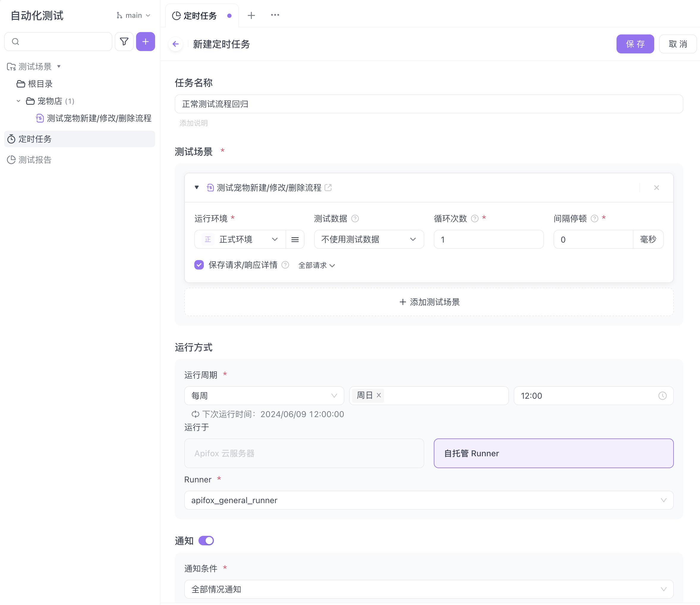The height and width of the screenshot is (605, 700).
Task: Open new tab with plus icon
Action: click(x=251, y=15)
